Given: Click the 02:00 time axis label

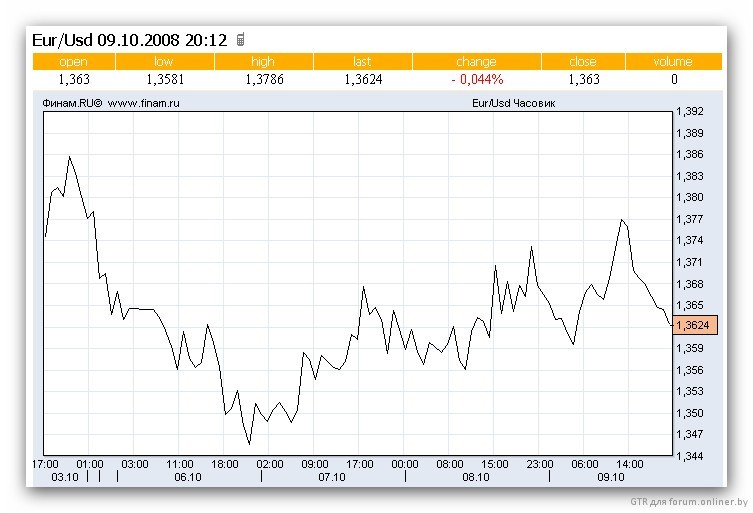Looking at the screenshot, I should [x=270, y=464].
